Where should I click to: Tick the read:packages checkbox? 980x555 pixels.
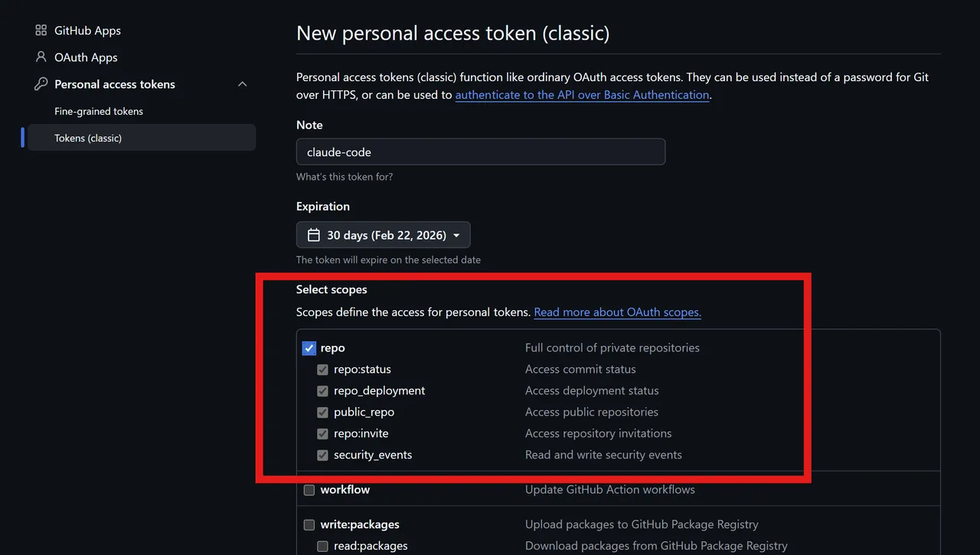coord(323,547)
